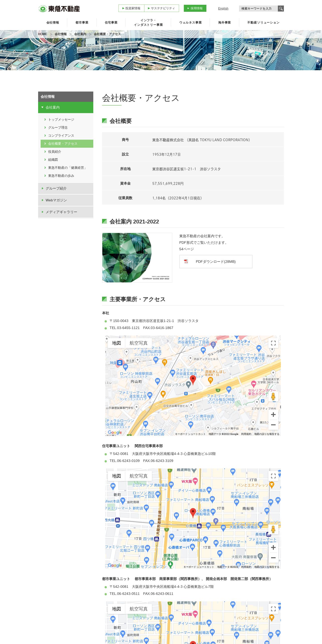Toggle fullscreen on the bottom map

coord(273,609)
